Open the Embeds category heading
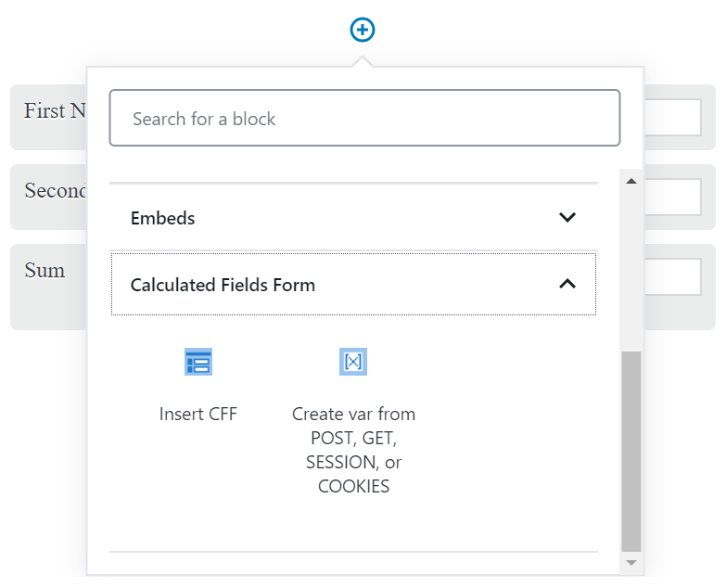The height and width of the screenshot is (588, 726). point(163,219)
